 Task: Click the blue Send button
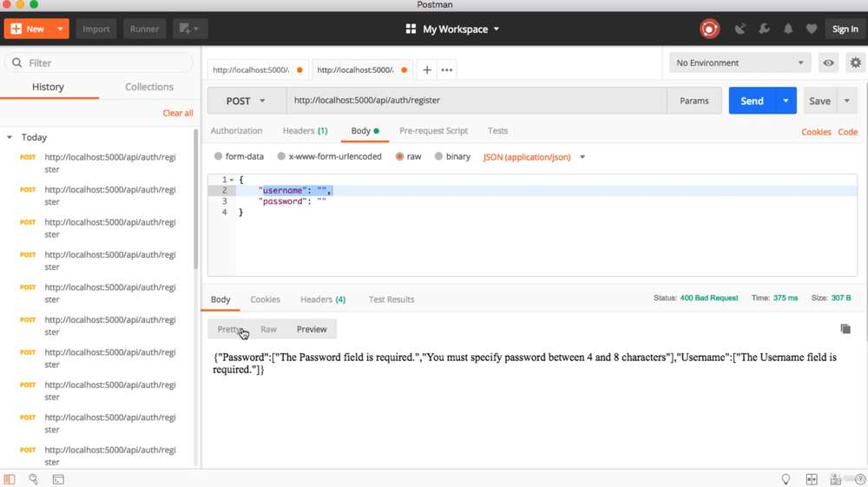[752, 101]
